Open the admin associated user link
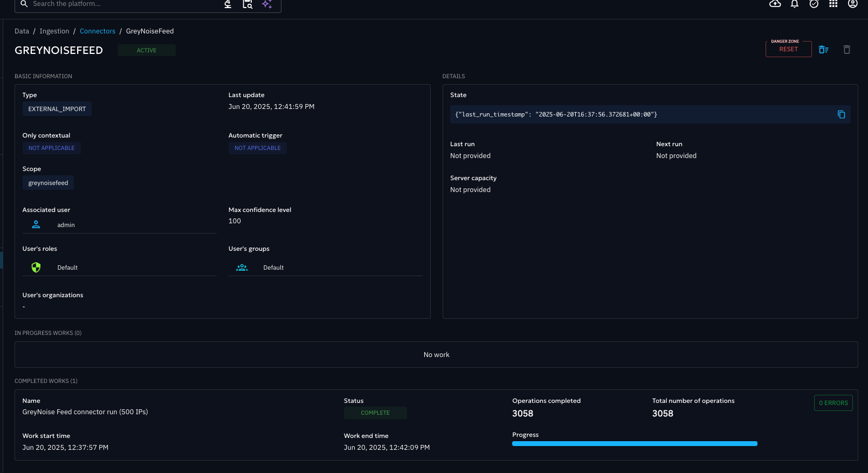The image size is (868, 473). click(120, 224)
